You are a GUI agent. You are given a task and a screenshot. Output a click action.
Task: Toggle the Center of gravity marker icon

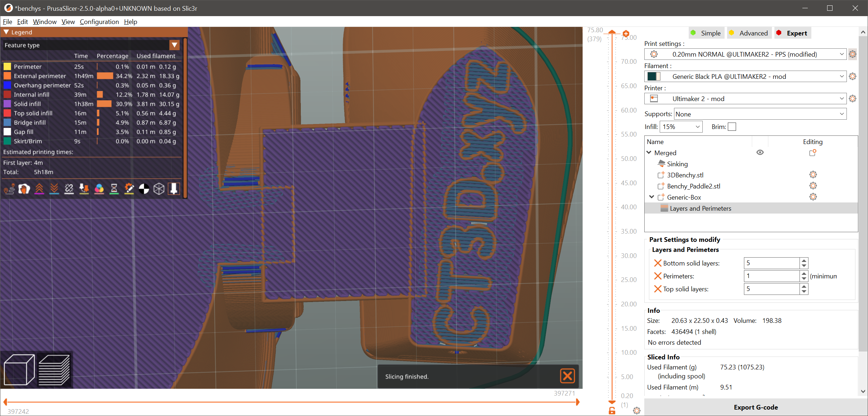144,189
